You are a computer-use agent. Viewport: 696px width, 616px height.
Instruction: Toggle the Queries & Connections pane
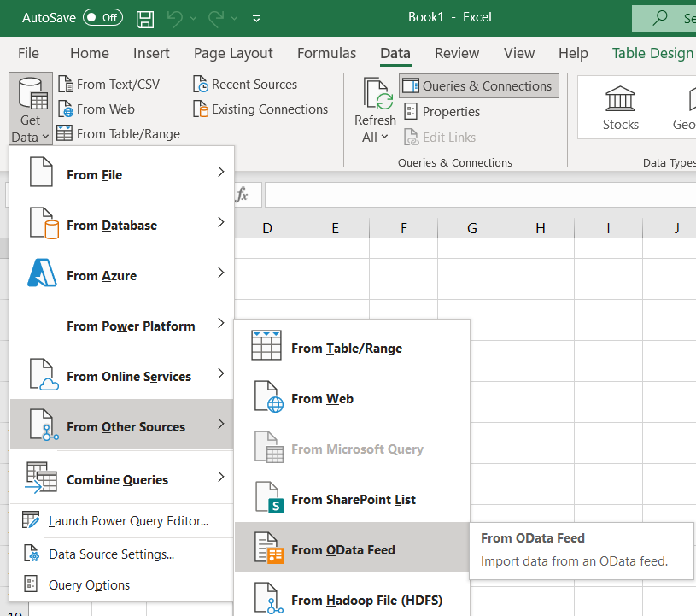(x=479, y=85)
